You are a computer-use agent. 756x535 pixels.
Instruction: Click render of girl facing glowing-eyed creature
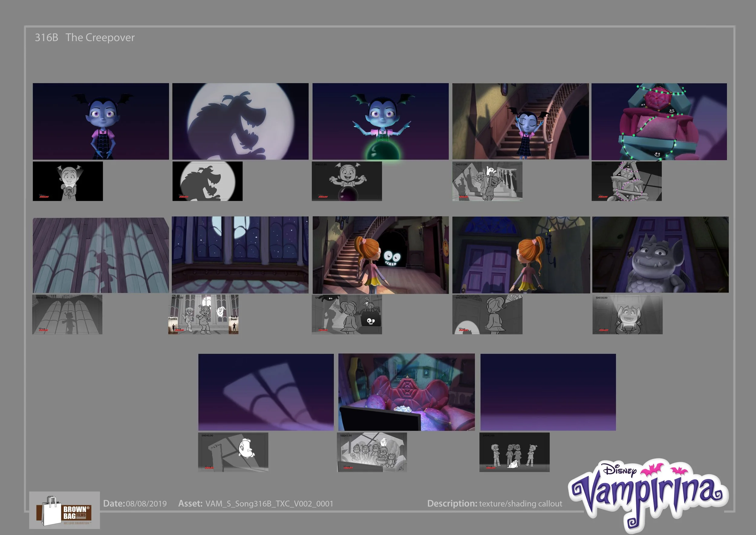(380, 255)
